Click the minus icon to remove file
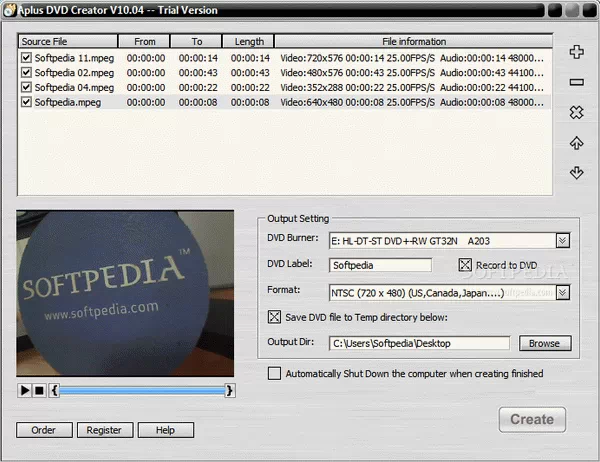Screen dimensions: 600x462 576,82
